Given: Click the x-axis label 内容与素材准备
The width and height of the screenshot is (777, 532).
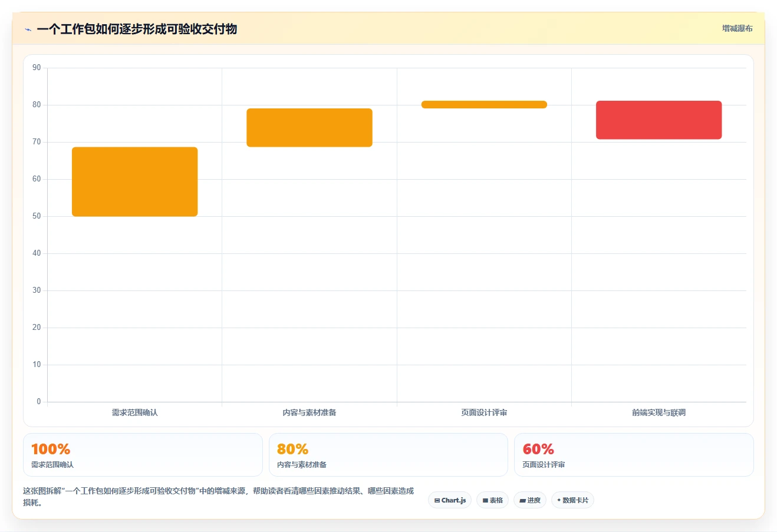Looking at the screenshot, I should coord(310,412).
